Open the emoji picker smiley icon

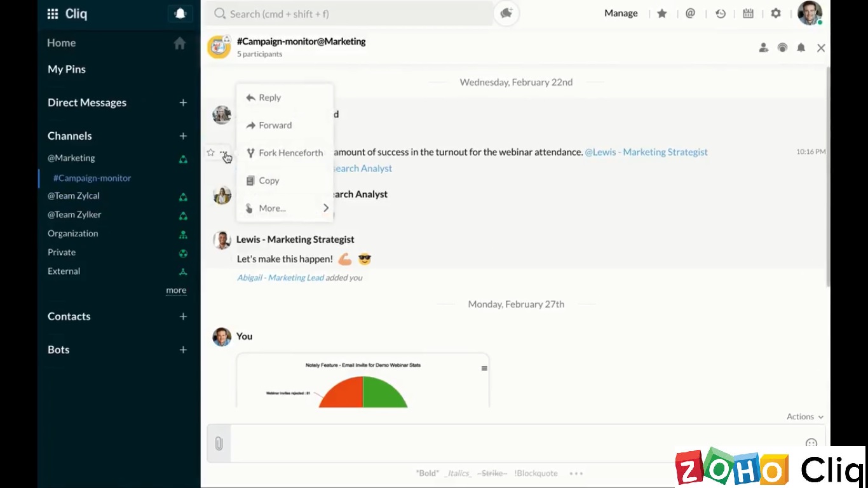point(811,443)
